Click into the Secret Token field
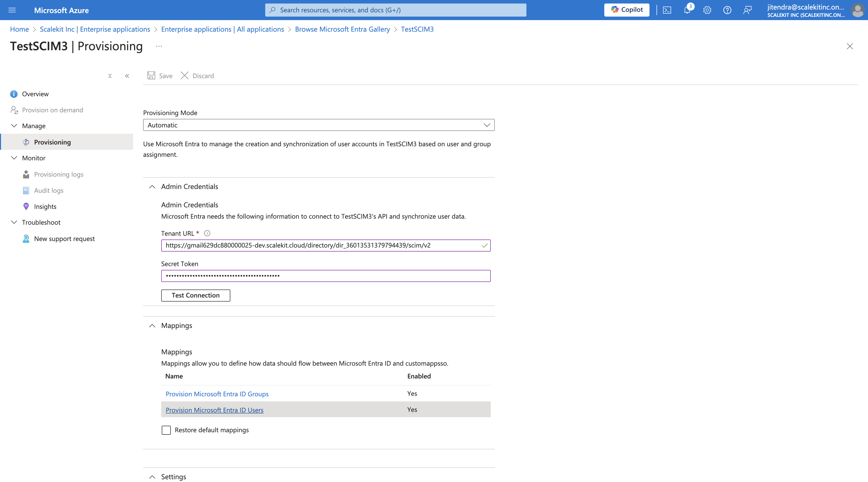 326,276
